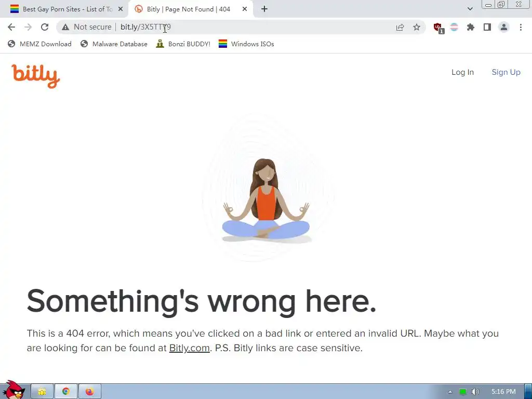This screenshot has height=399, width=532.
Task: Open File Explorer from the taskbar
Action: (x=42, y=392)
